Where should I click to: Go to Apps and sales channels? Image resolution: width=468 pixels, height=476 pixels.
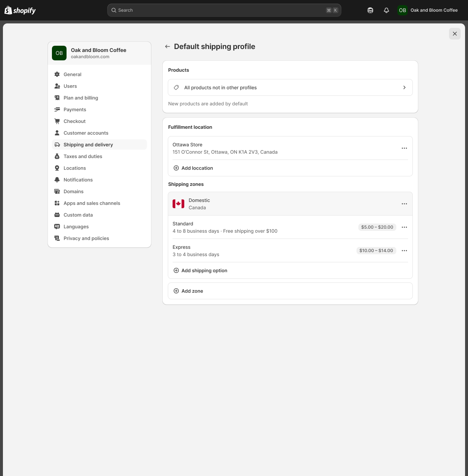click(99, 203)
